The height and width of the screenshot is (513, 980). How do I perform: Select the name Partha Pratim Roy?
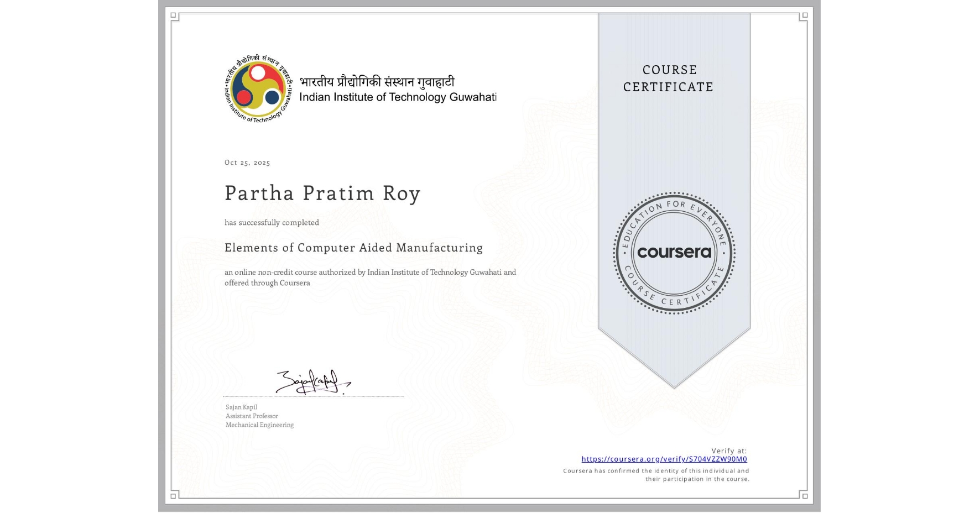point(322,194)
